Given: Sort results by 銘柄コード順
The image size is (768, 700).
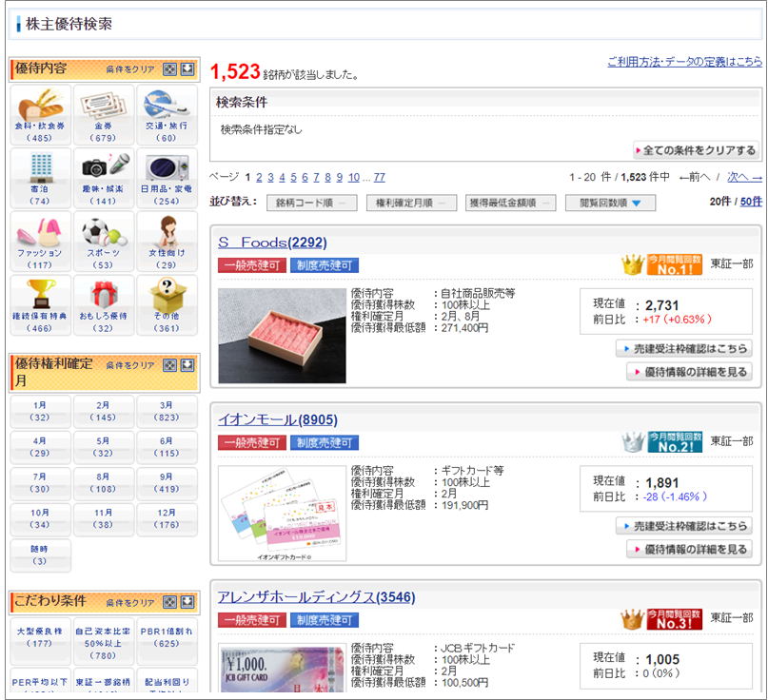Looking at the screenshot, I should (x=312, y=203).
